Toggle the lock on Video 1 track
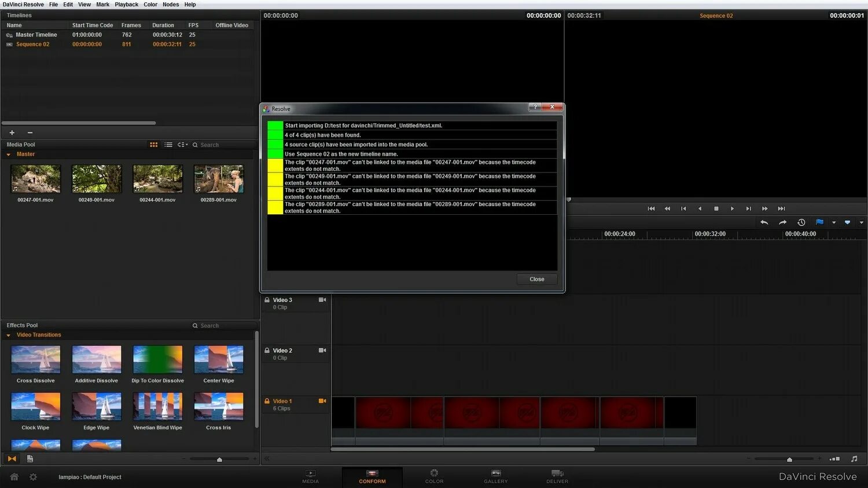 tap(268, 401)
